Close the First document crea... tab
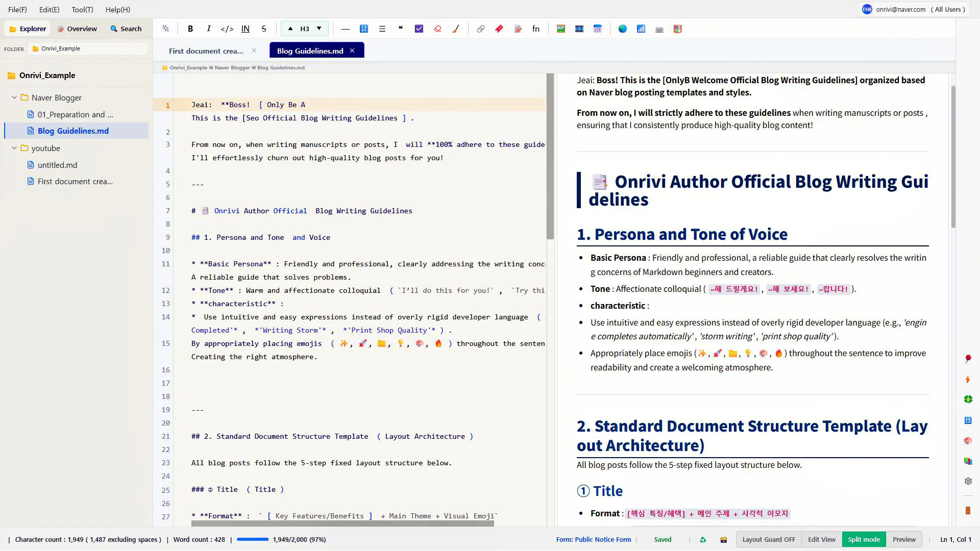Viewport: 980px width, 551px height. point(254,51)
